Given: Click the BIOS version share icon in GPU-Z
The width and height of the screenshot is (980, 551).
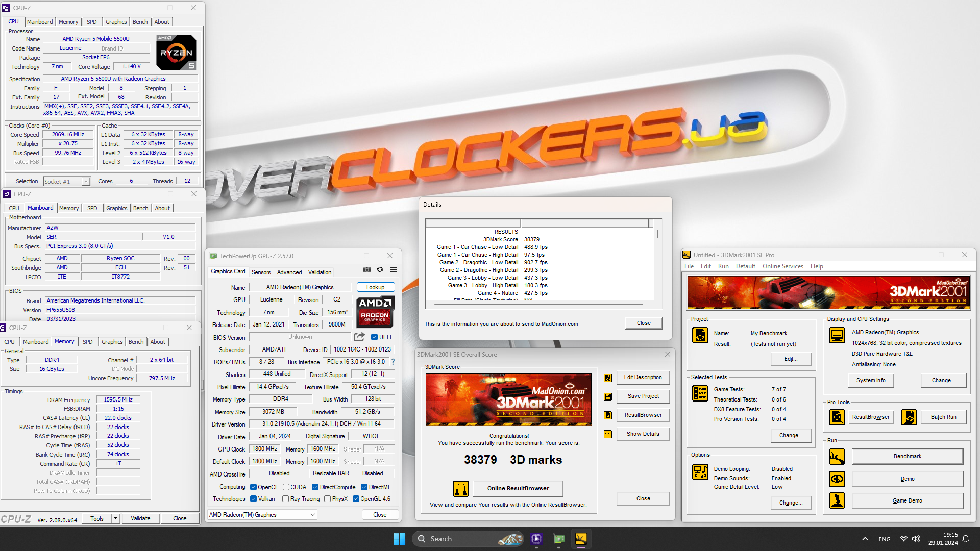Looking at the screenshot, I should (x=359, y=337).
